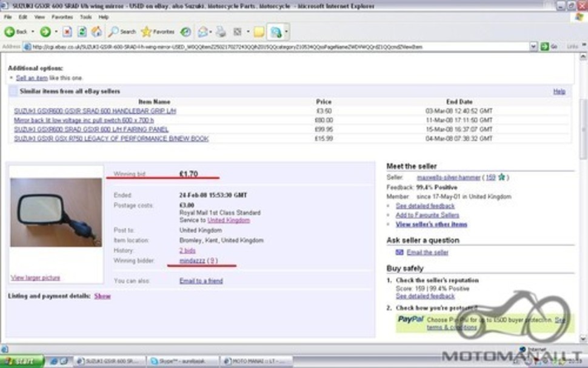Viewport: 588px width, 368px height.
Task: Click the Help link in similar items
Action: point(559,92)
